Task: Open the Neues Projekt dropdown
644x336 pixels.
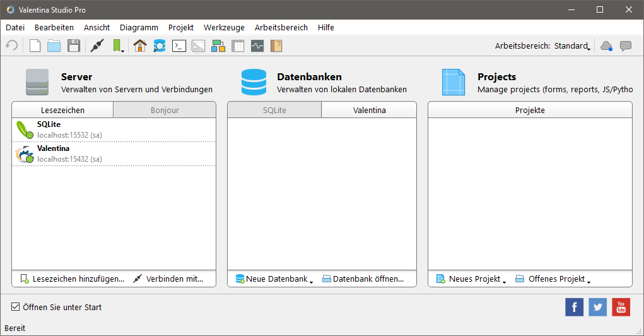Action: click(471, 279)
